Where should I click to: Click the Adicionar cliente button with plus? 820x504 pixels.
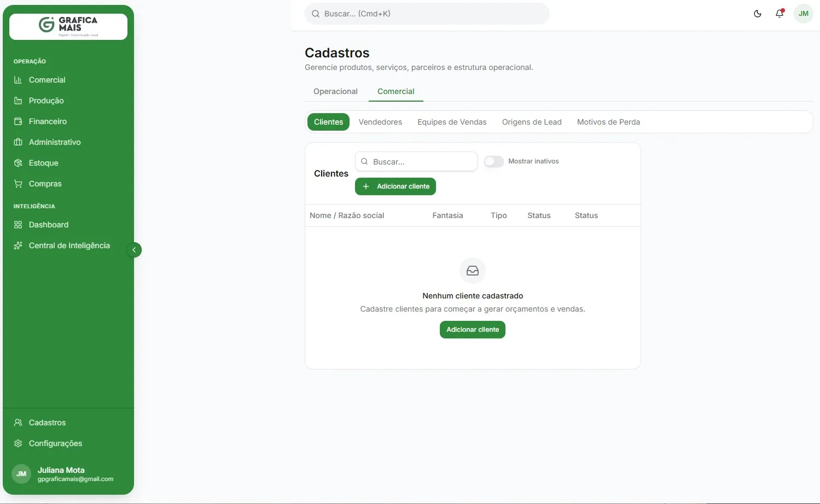coord(396,186)
